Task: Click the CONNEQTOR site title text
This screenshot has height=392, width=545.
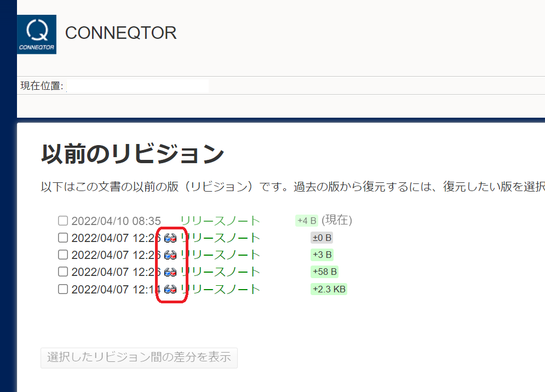Action: click(x=121, y=33)
